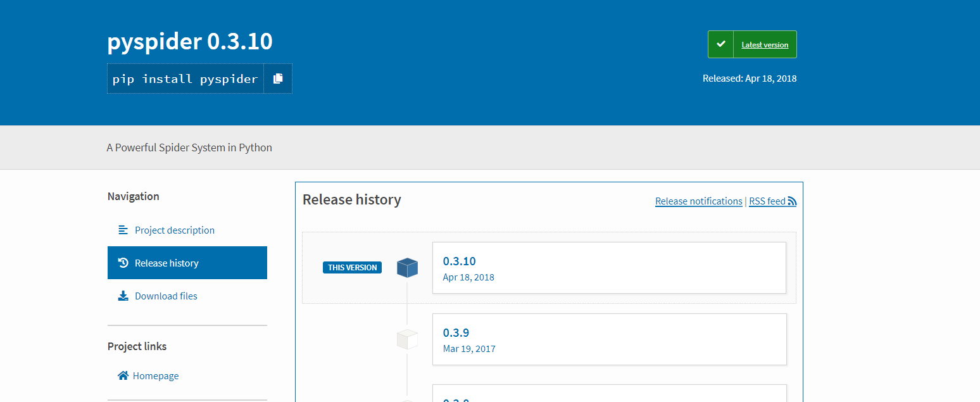Click the Mar 19, 2017 release date
This screenshot has width=980, height=402.
pos(469,349)
